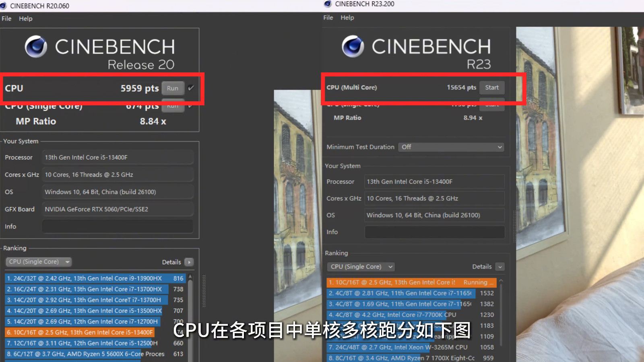Open the R23 ranking CPU (Single Core) dropdown
This screenshot has width=644, height=362.
pos(361,267)
